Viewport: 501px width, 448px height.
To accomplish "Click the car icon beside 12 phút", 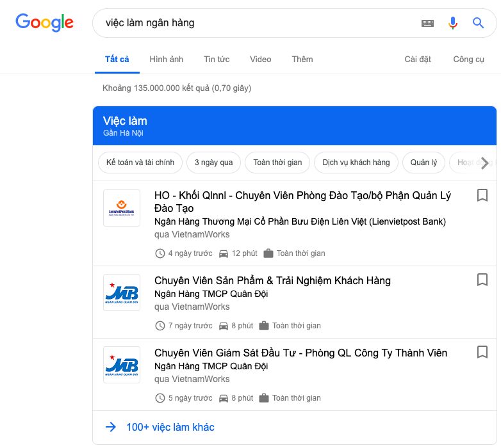I will (224, 253).
